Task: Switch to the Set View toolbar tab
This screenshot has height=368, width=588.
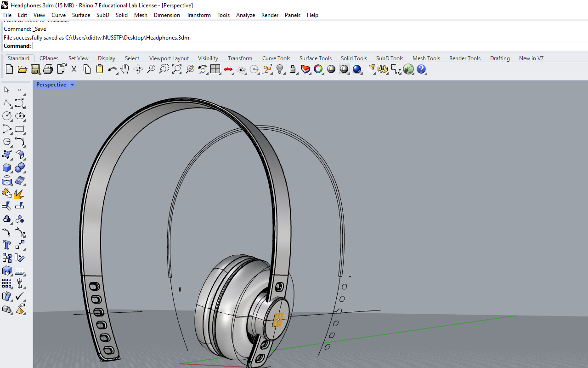Action: point(79,58)
